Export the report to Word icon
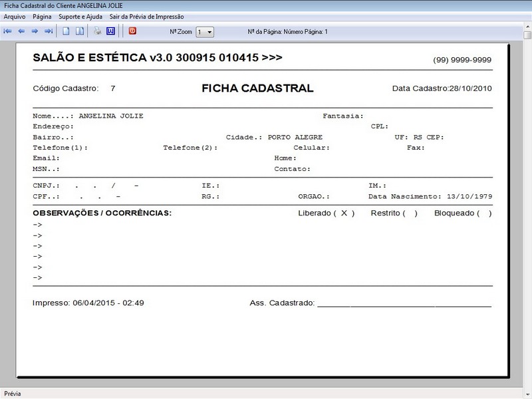532x399 pixels. [110, 31]
